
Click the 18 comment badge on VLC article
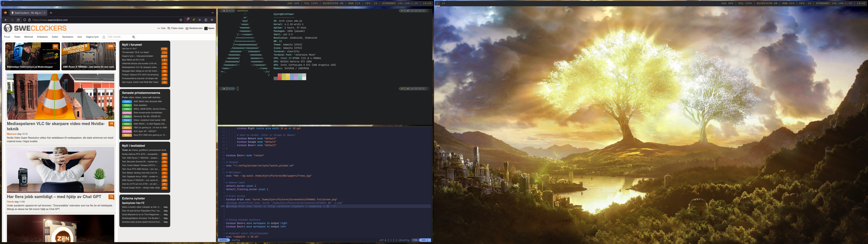pos(111,124)
